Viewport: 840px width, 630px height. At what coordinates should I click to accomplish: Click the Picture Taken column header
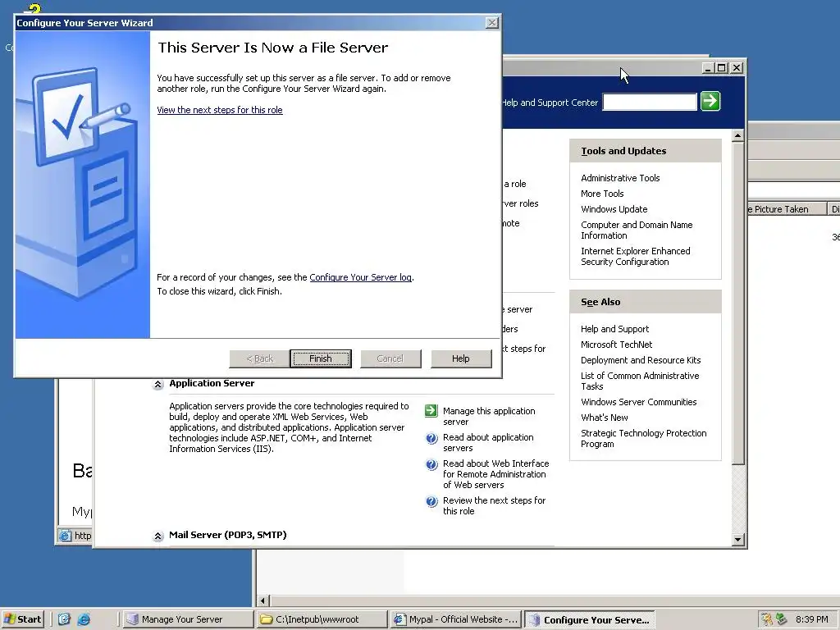pyautogui.click(x=787, y=209)
